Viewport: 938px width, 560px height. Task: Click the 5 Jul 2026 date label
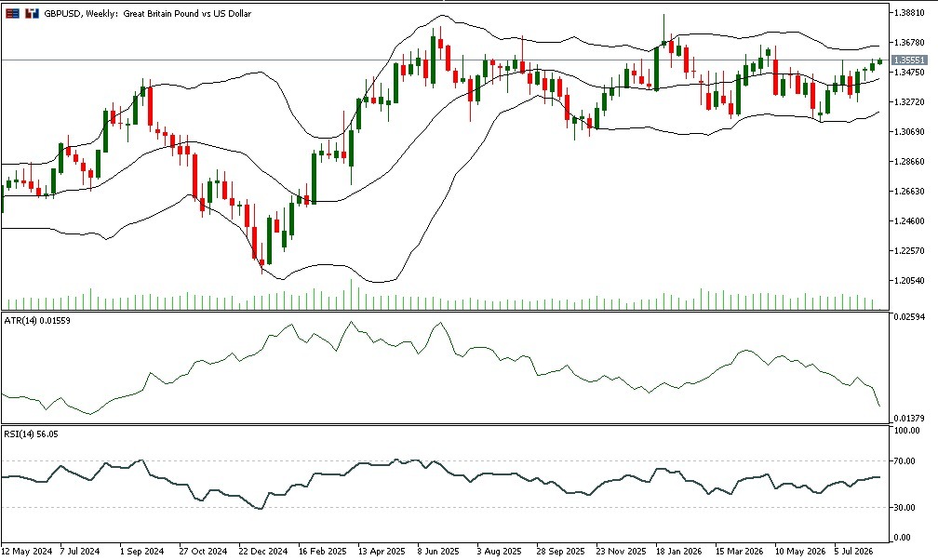[855, 551]
